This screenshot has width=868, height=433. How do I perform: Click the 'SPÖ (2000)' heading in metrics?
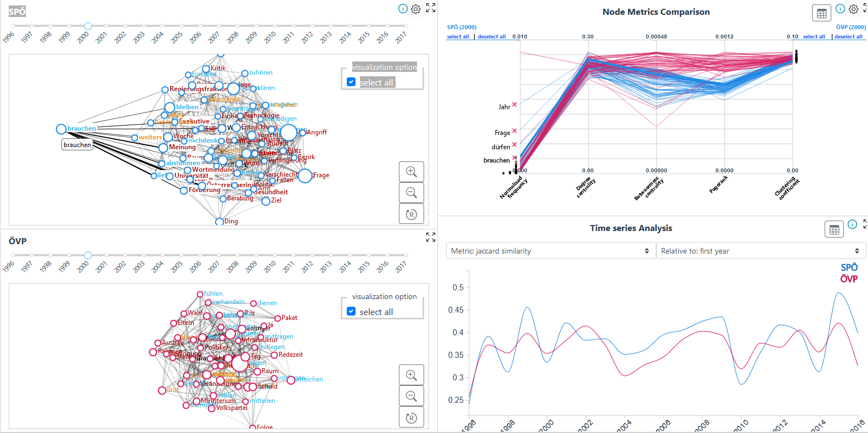(462, 27)
